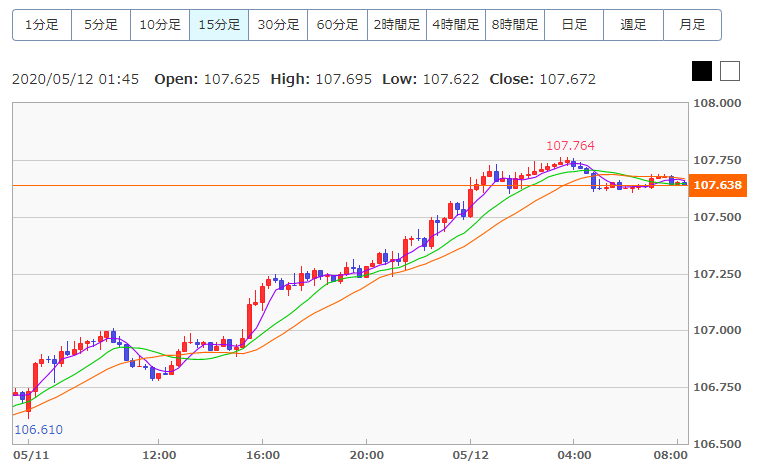
Task: Select the 8時間足 tab
Action: pos(515,24)
